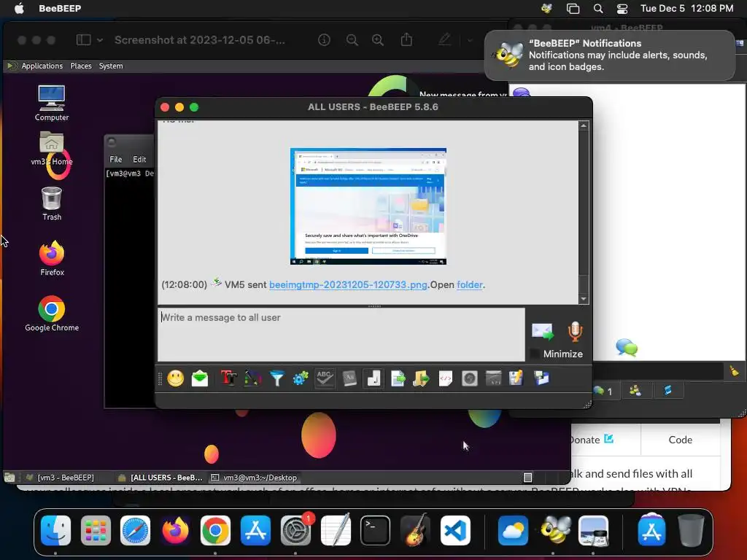Toggle the word completer dictionary icon
The image size is (747, 560).
click(x=349, y=378)
